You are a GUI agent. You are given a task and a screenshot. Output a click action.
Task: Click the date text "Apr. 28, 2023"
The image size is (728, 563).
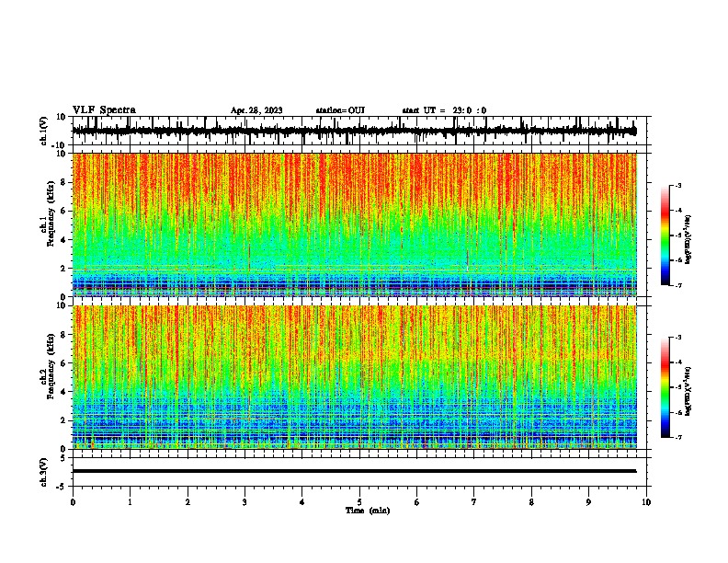(256, 110)
